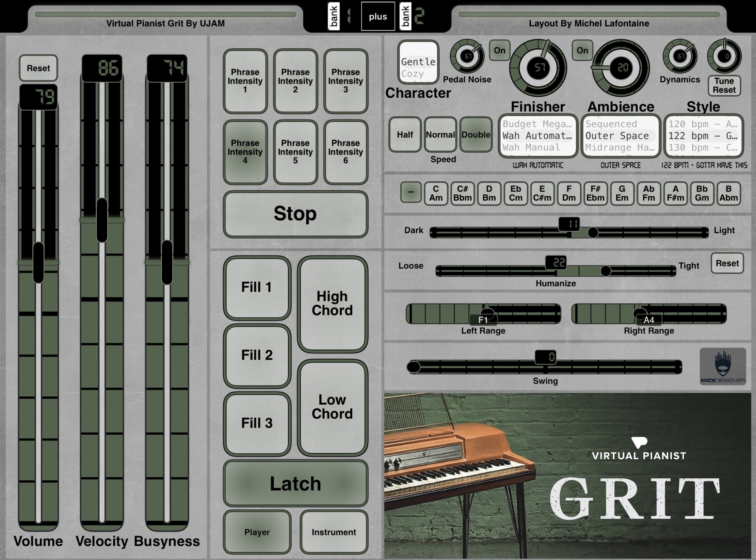Open the Player page
756x560 pixels.
pos(257,532)
